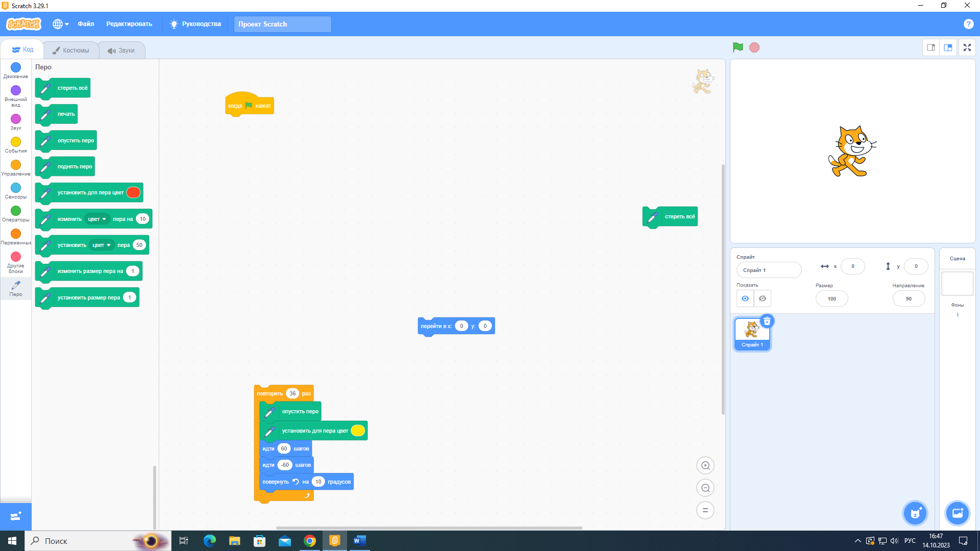Enter full-screen stage mode

[967, 47]
